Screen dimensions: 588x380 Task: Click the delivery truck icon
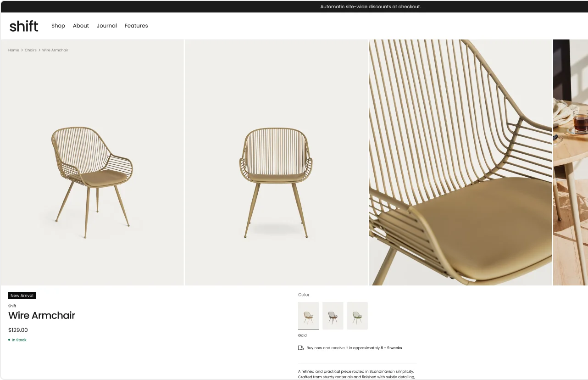coord(301,348)
